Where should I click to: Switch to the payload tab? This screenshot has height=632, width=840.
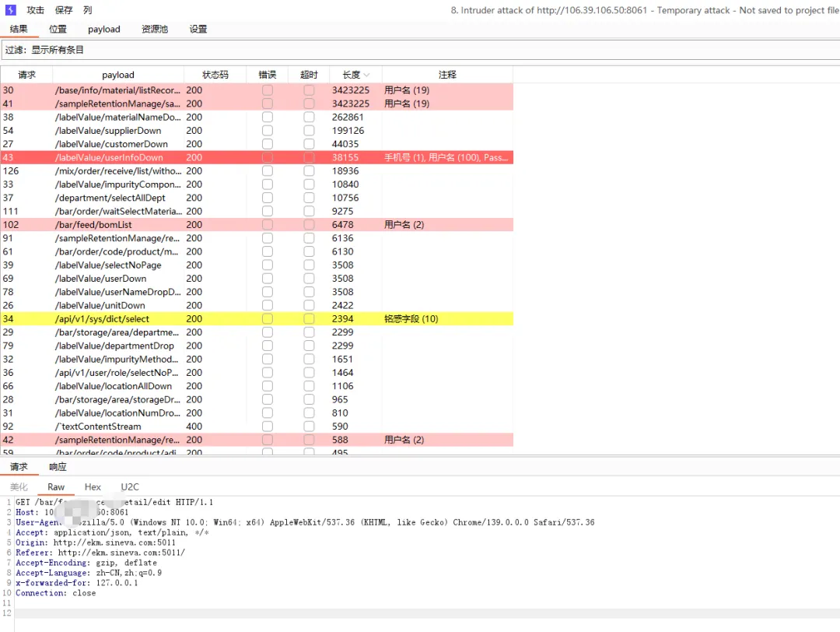(x=104, y=29)
